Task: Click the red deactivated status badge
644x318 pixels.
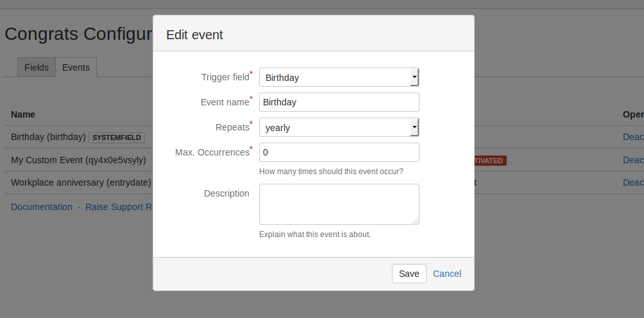Action: [x=489, y=161]
